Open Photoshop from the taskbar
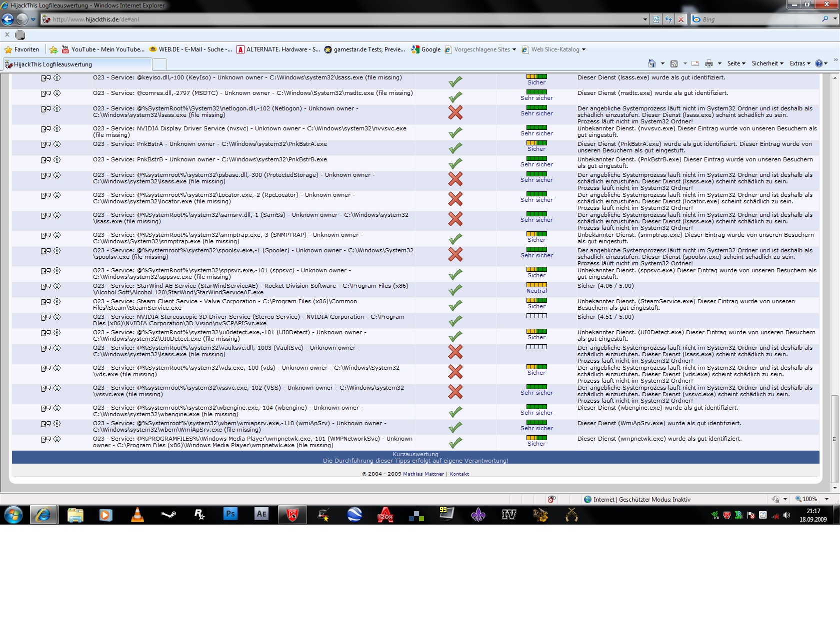This screenshot has height=628, width=840. click(x=230, y=514)
